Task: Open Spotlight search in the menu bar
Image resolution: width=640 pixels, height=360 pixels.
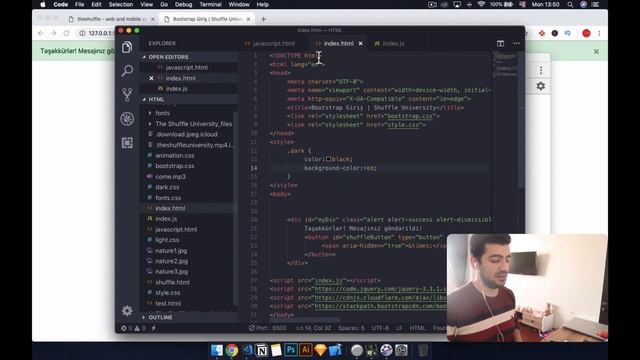Action: point(570,4)
